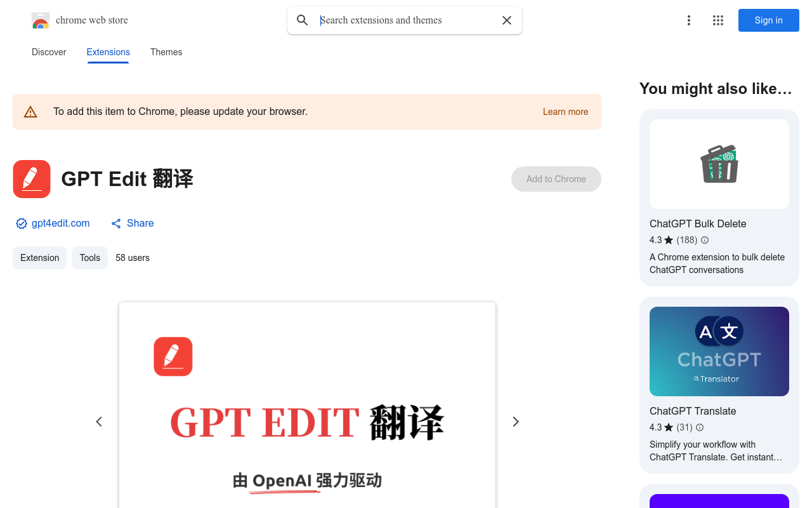This screenshot has width=812, height=508.
Task: Switch to the Themes tab
Action: click(x=166, y=52)
